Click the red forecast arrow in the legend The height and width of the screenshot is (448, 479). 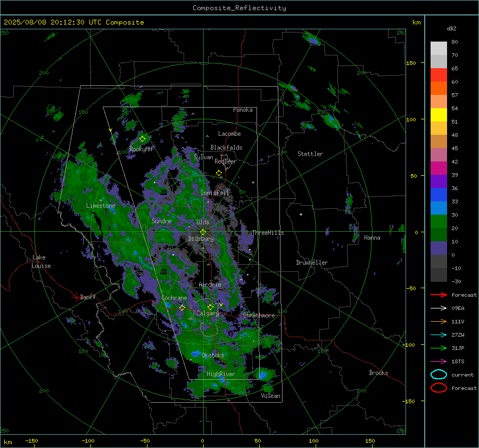[x=439, y=295]
